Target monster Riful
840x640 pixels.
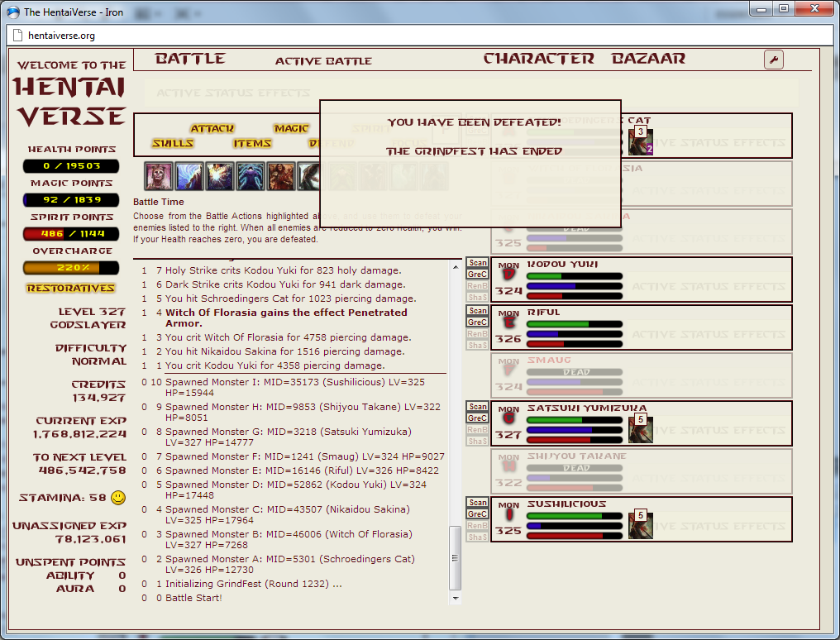pos(642,327)
